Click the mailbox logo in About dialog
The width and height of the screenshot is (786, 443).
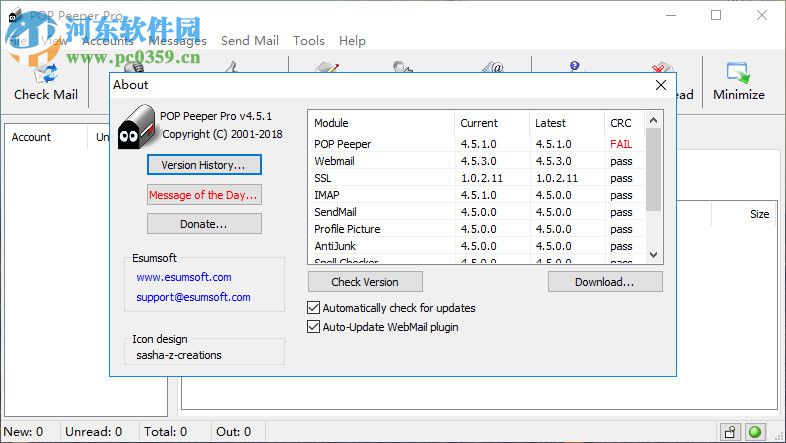(x=136, y=127)
